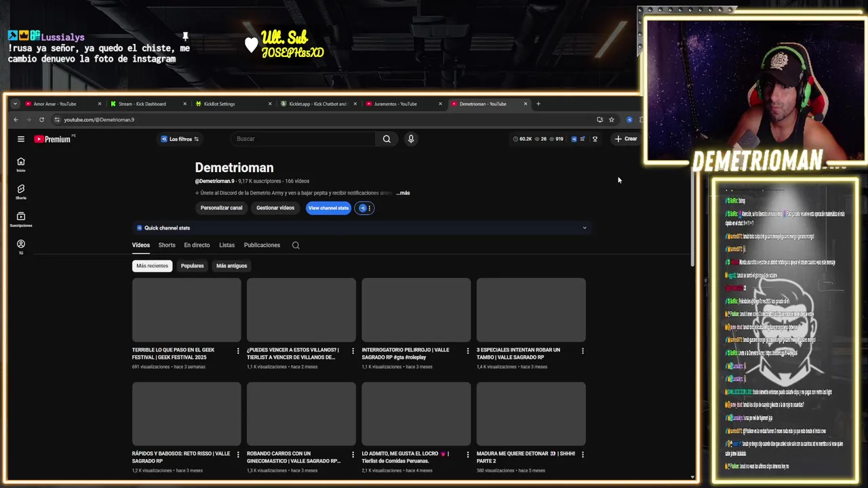The width and height of the screenshot is (868, 488).
Task: Open options for 'INTERROGATORIO PELIRROJO' video
Action: pos(467,350)
